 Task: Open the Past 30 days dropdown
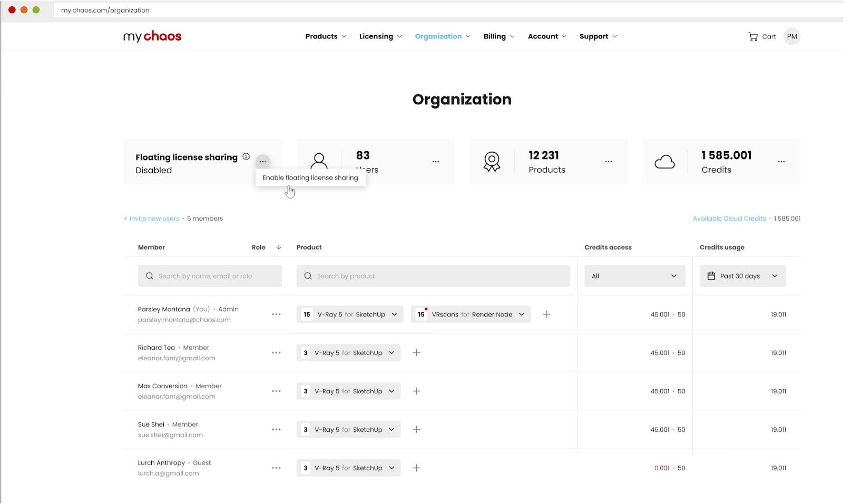pyautogui.click(x=743, y=276)
